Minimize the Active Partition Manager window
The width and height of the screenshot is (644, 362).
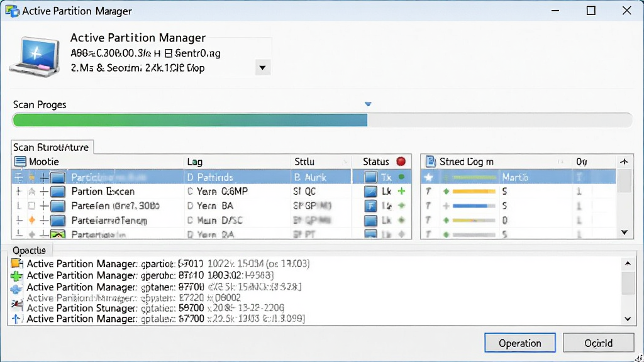tap(555, 11)
